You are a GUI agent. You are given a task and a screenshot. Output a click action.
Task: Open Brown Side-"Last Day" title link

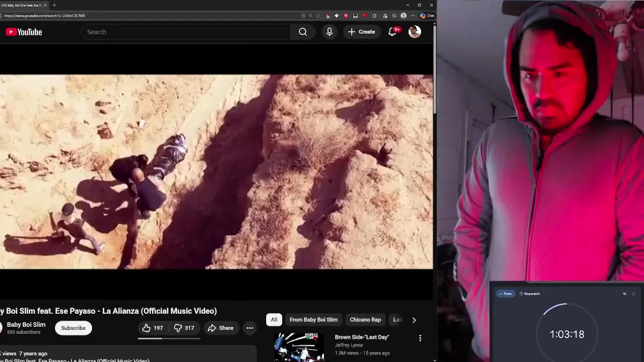362,337
